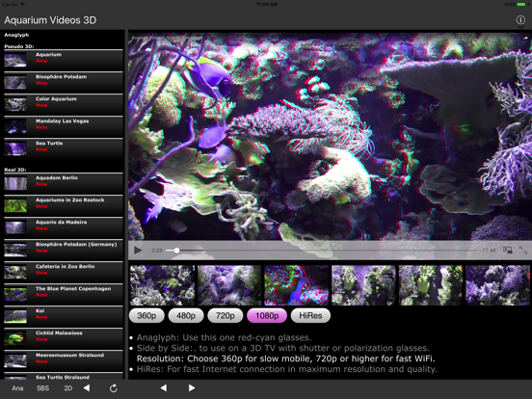Image resolution: width=532 pixels, height=399 pixels.
Task: Click the 'HiRes: For fast Internet' line
Action: (x=286, y=369)
